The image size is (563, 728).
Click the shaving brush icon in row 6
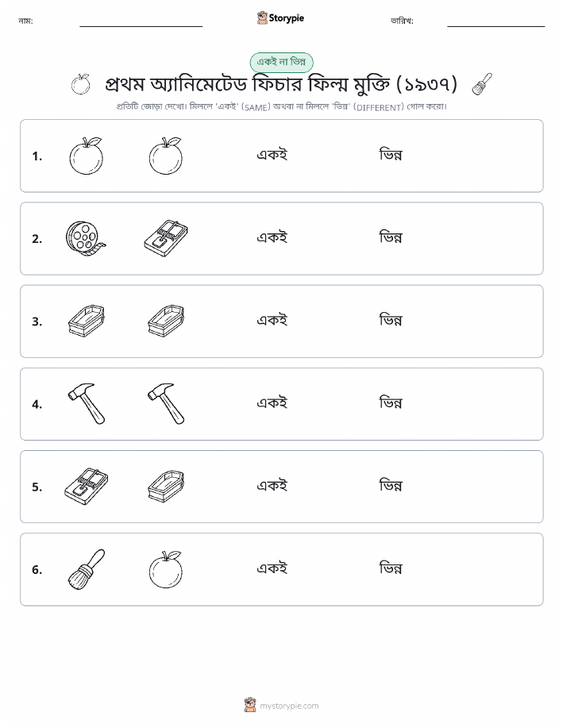(x=86, y=569)
